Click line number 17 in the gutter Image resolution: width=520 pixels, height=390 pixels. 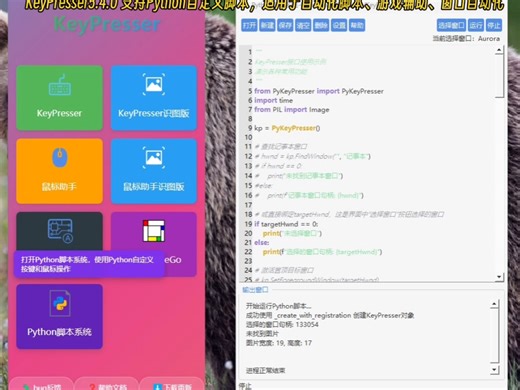(248, 205)
